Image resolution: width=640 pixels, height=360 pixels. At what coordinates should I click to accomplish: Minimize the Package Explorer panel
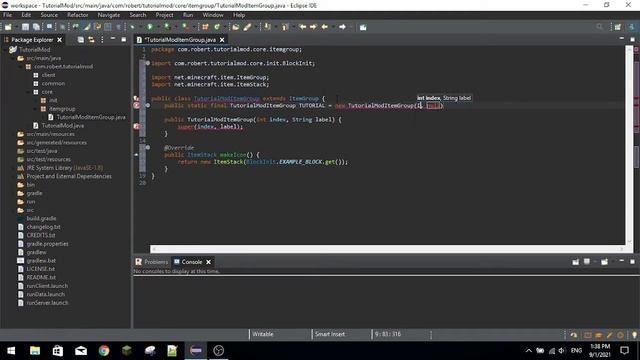(x=113, y=39)
